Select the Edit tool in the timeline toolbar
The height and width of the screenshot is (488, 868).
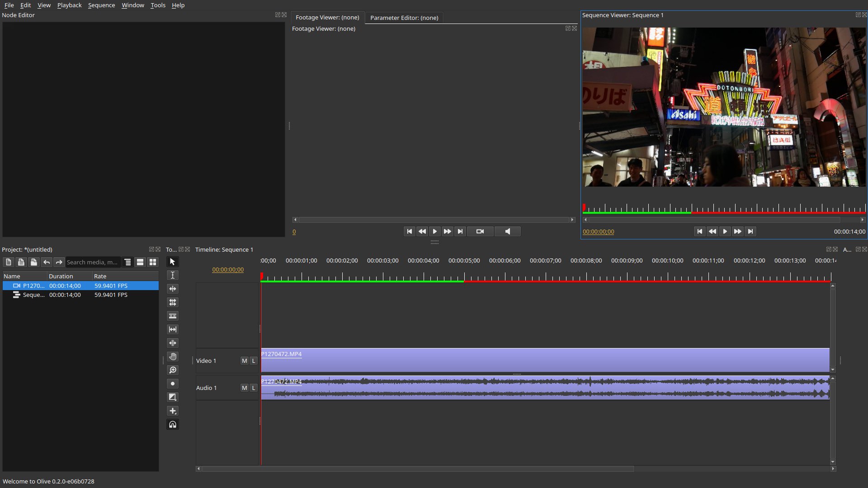[172, 275]
